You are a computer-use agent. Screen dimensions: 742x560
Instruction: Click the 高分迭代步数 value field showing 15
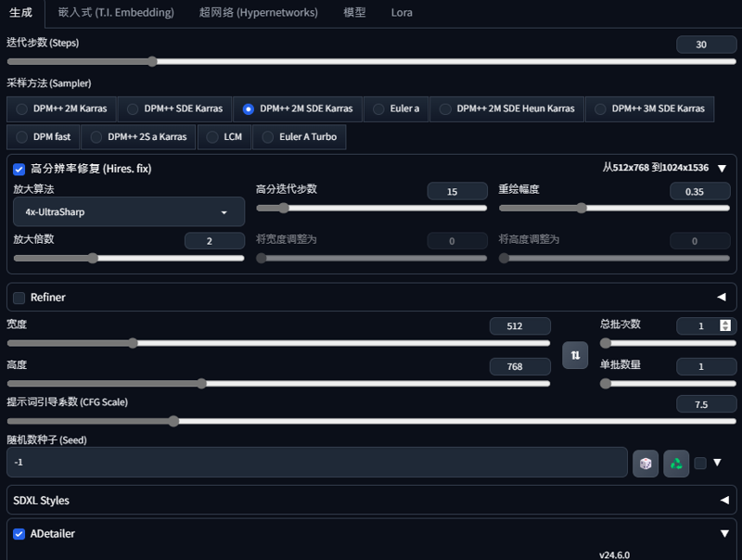[457, 192]
